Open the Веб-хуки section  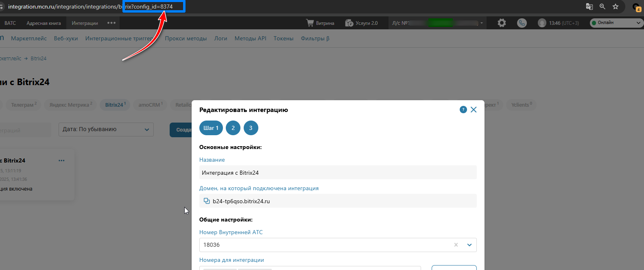(66, 38)
